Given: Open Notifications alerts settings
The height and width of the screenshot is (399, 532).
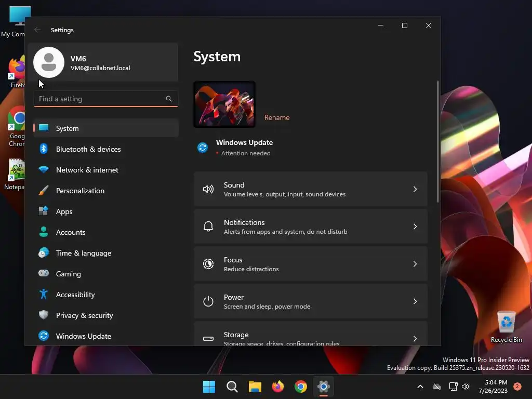Looking at the screenshot, I should (311, 227).
